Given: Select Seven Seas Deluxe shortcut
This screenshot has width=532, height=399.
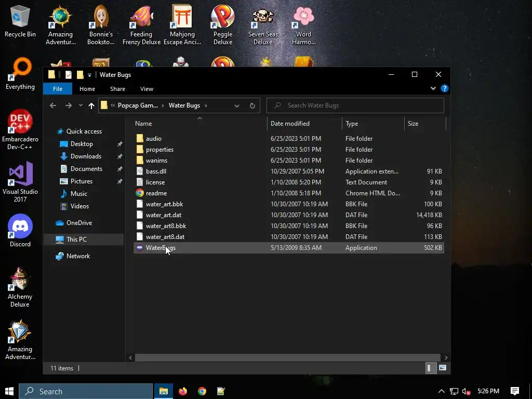Looking at the screenshot, I should coord(263,25).
